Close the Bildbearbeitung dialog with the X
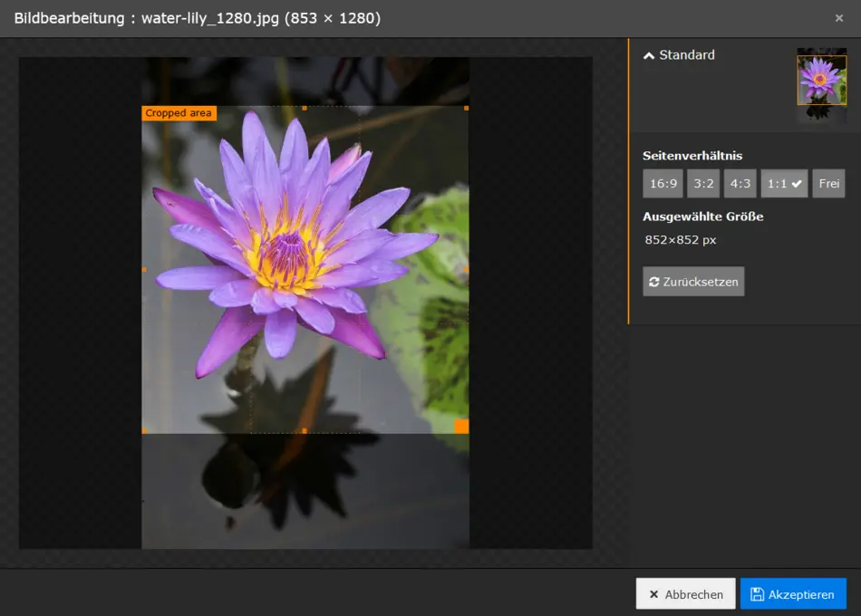This screenshot has height=616, width=861. [838, 18]
